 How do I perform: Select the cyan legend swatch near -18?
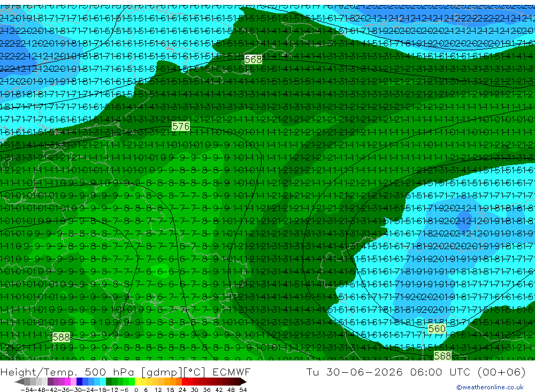pyautogui.click(x=103, y=382)
